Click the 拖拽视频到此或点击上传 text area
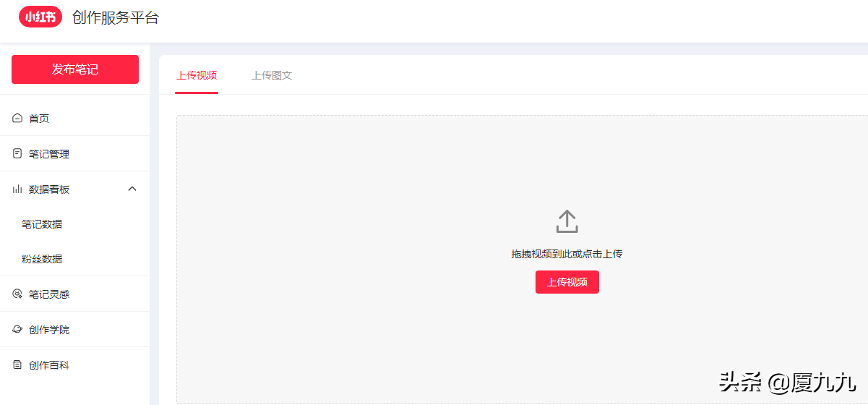Screen dimensions: 868x405 coord(567,254)
